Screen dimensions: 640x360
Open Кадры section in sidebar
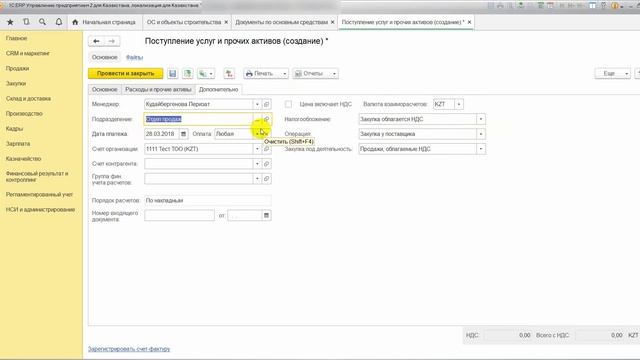[14, 129]
